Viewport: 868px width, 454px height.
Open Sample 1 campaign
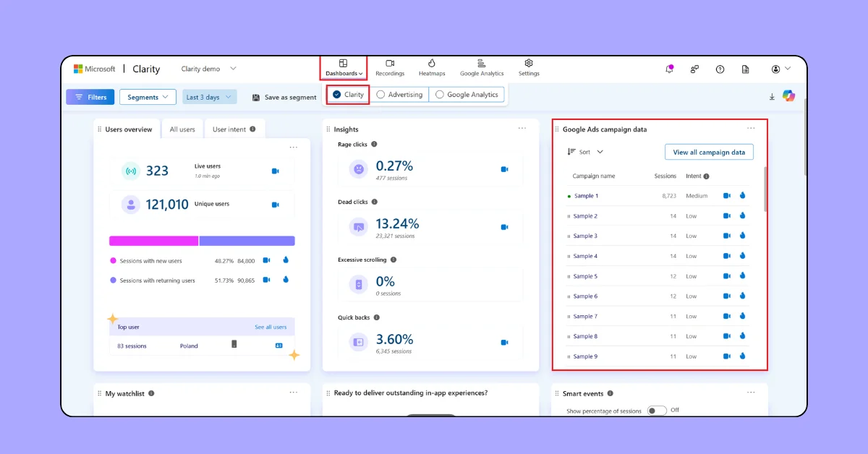pyautogui.click(x=585, y=196)
